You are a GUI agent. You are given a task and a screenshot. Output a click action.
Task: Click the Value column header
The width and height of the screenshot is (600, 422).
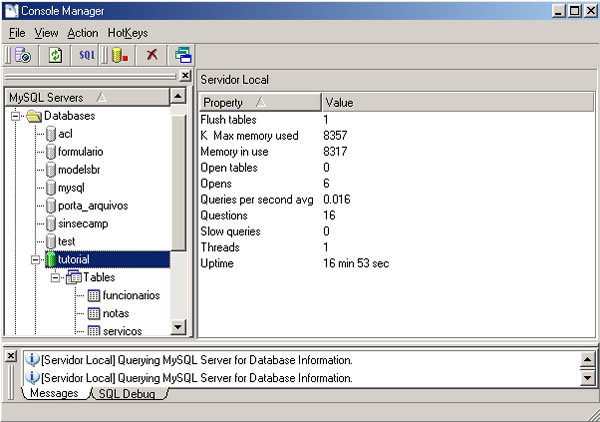[x=458, y=103]
